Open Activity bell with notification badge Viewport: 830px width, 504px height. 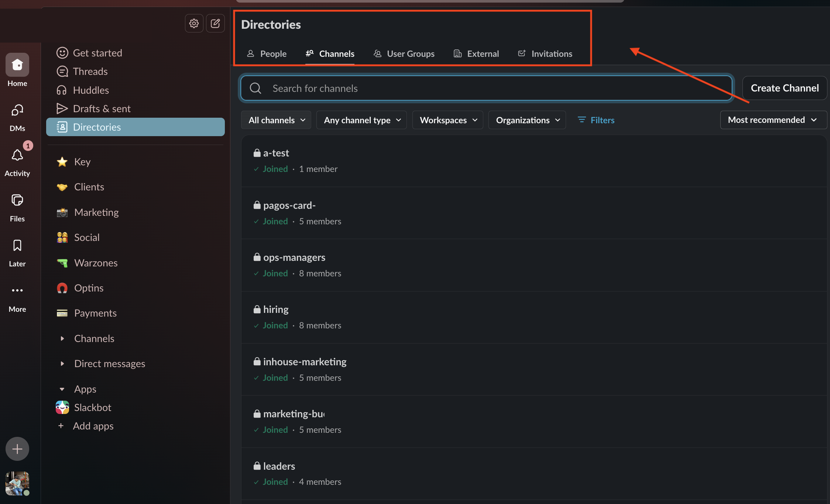point(17,155)
